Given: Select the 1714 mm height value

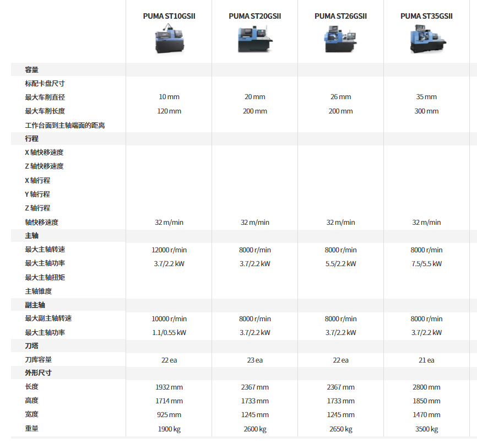Looking at the screenshot, I should (169, 401).
